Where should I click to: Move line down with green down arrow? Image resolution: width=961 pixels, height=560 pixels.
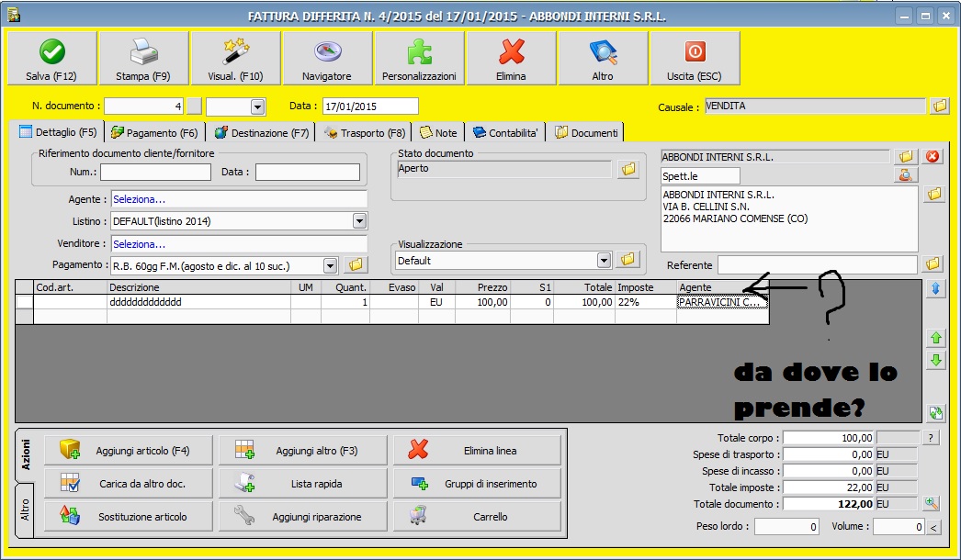936,360
